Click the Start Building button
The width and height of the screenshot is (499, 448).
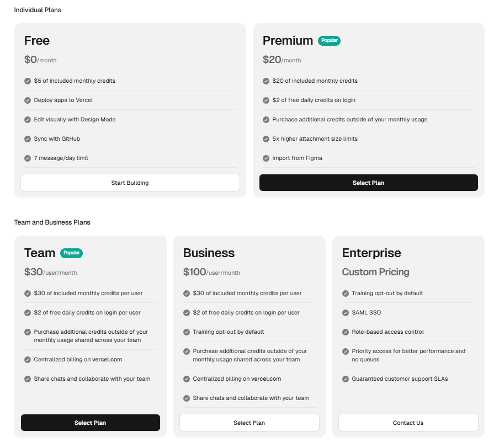tap(130, 183)
